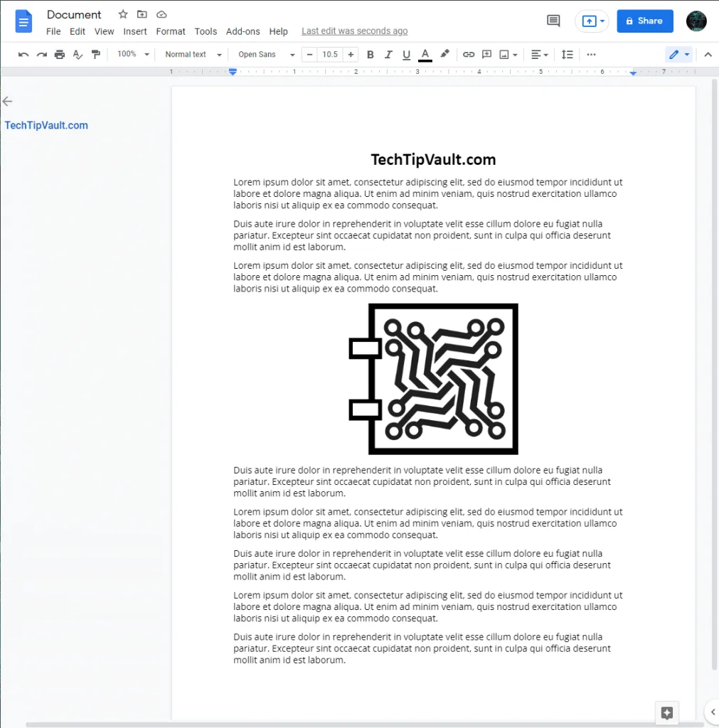
Task: Undo the last action
Action: 23,55
